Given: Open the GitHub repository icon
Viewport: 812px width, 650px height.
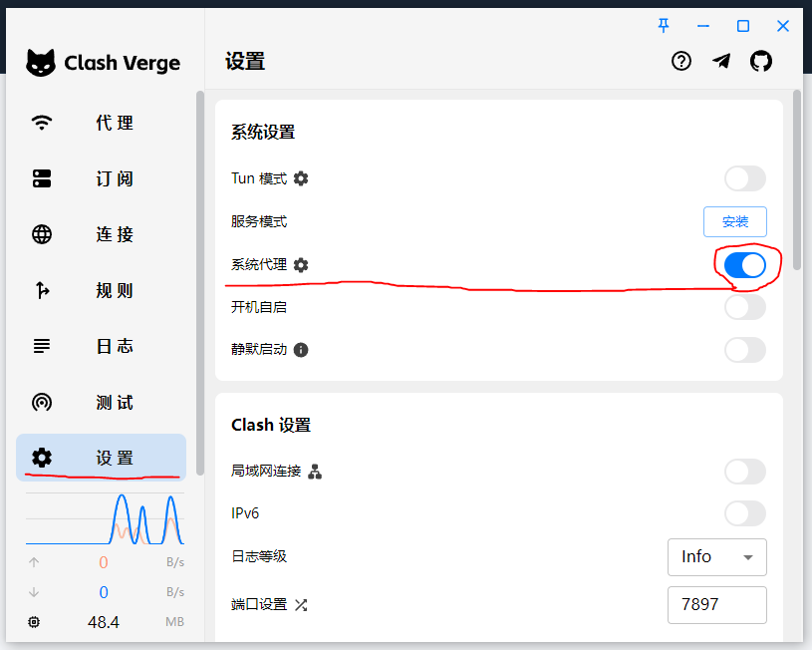Looking at the screenshot, I should point(761,62).
